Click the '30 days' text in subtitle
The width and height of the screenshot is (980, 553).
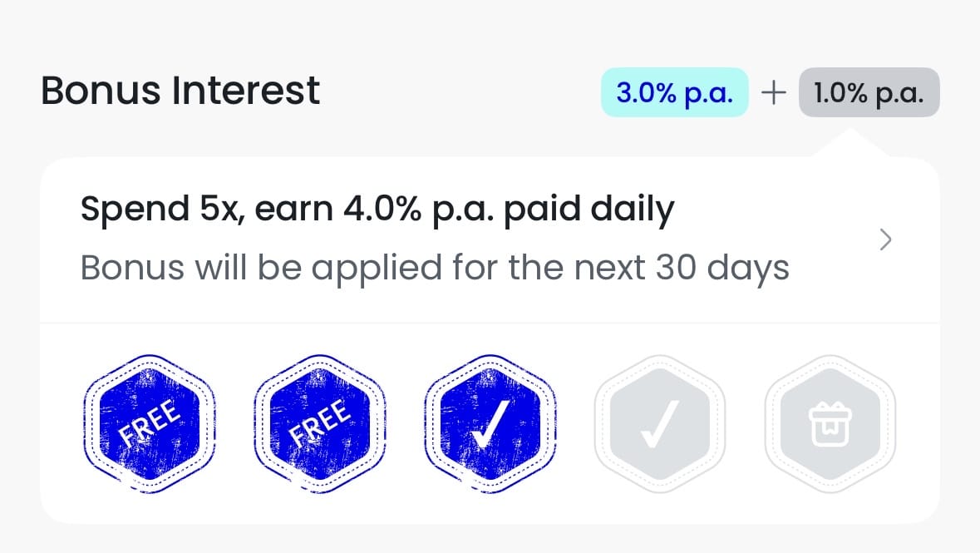point(722,269)
